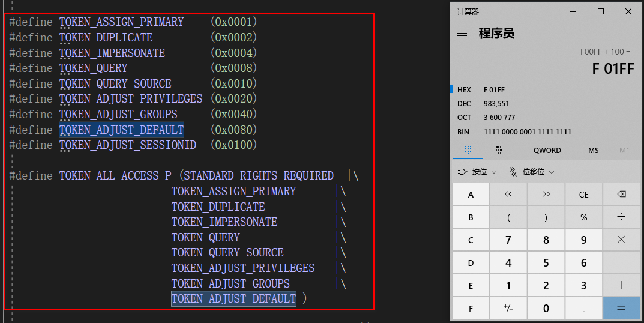Click STANDARD_RIGHTS_REQUIRED in the macro
Screen dimensions: 644x323
point(258,176)
